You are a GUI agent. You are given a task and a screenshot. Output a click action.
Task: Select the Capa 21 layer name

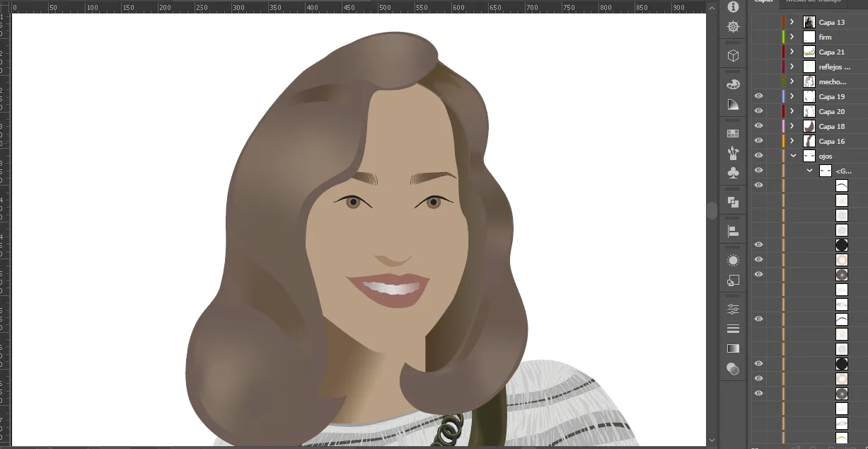click(832, 52)
